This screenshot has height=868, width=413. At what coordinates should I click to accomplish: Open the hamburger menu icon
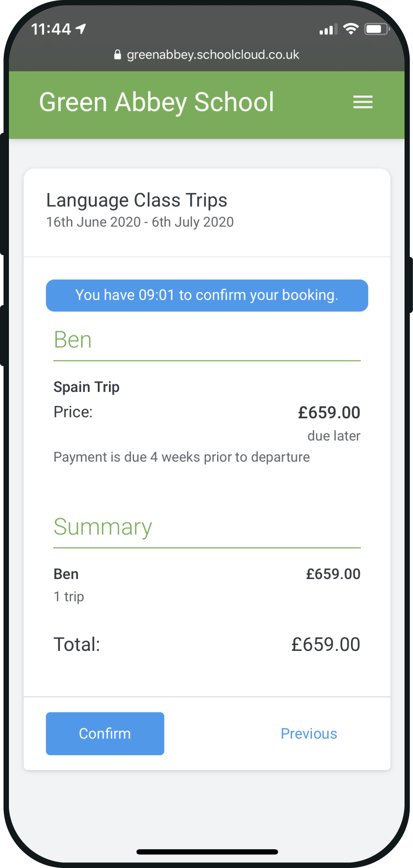363,102
